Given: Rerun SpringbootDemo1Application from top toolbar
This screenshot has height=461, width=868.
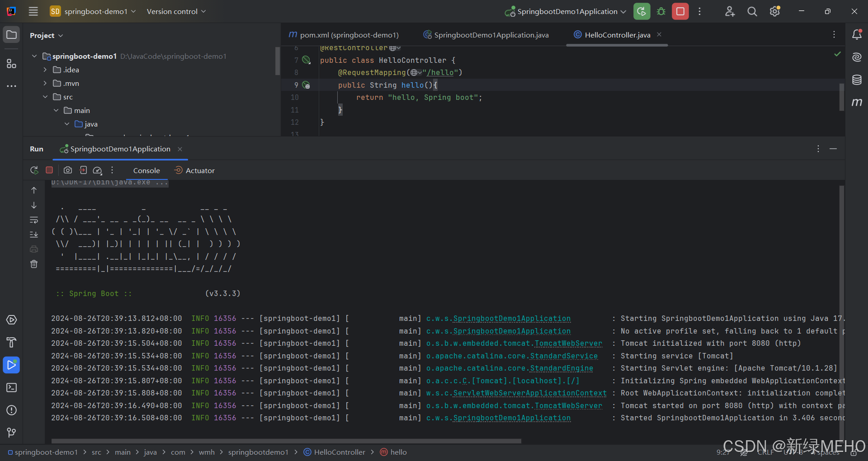Looking at the screenshot, I should coord(642,11).
